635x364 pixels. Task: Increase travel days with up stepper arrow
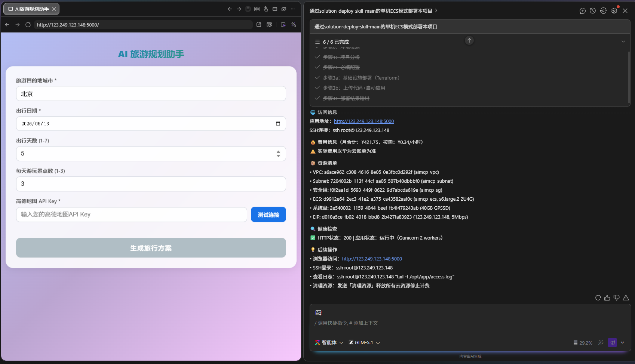[x=278, y=152]
